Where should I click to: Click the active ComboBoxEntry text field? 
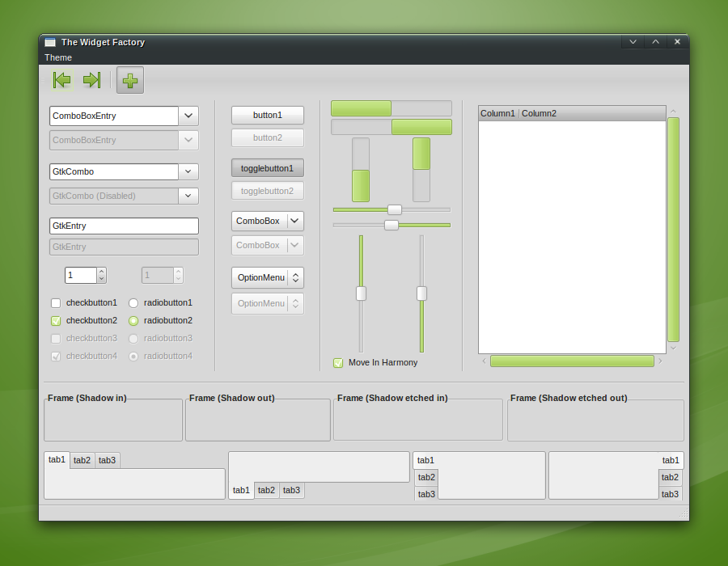[114, 116]
